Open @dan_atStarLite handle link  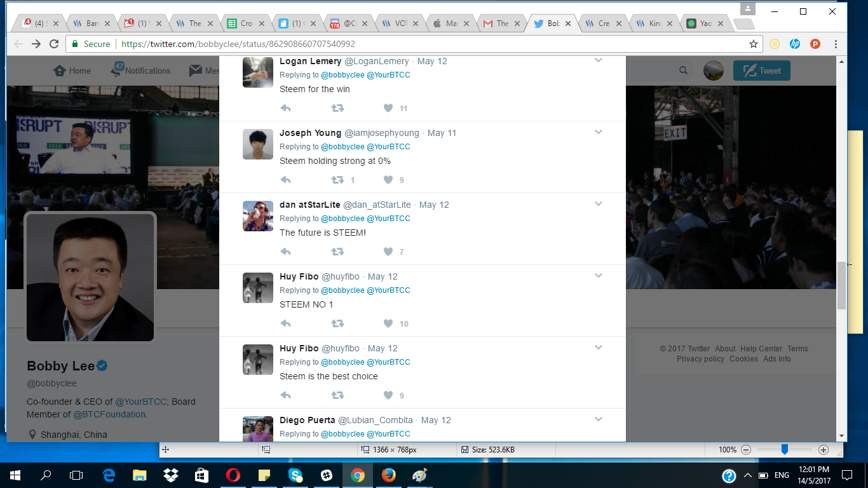(377, 205)
